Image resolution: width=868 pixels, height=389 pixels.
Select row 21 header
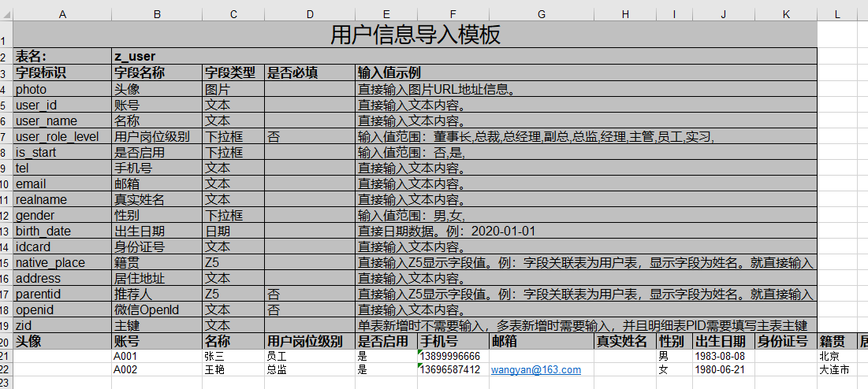6,357
